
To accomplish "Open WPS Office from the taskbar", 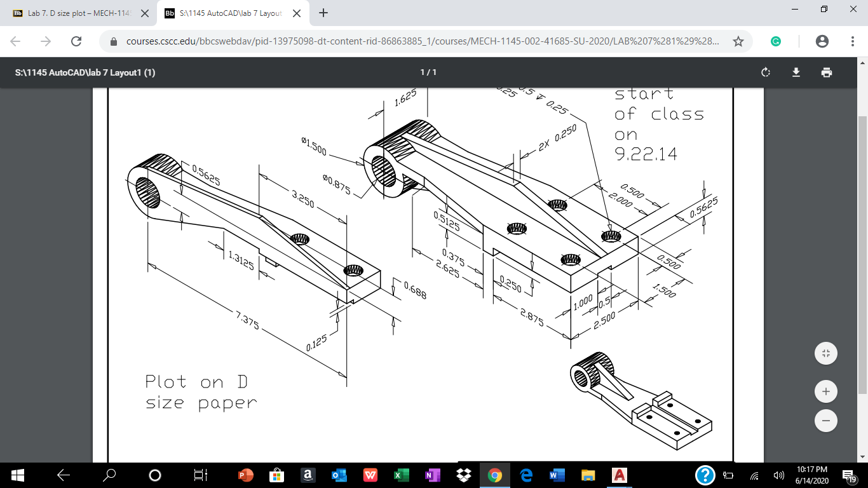I will 370,475.
